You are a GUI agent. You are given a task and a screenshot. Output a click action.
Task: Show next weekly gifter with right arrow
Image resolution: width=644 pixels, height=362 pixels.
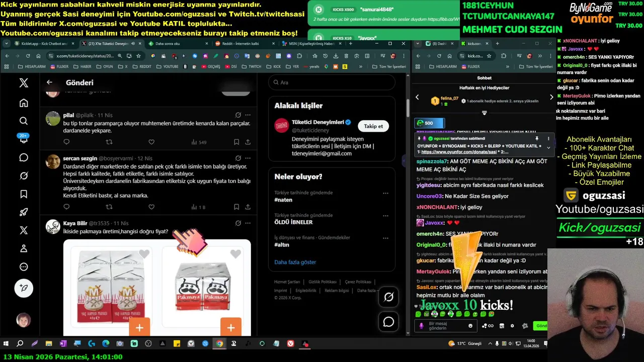(x=551, y=98)
